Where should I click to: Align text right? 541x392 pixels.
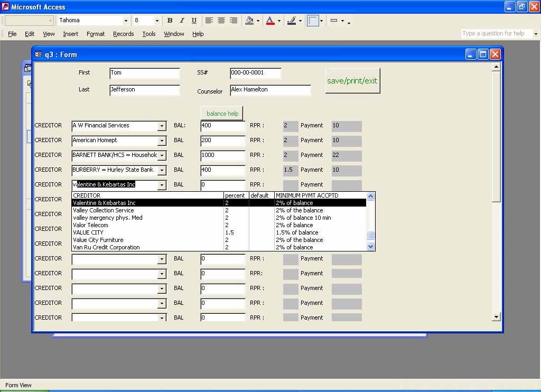234,21
